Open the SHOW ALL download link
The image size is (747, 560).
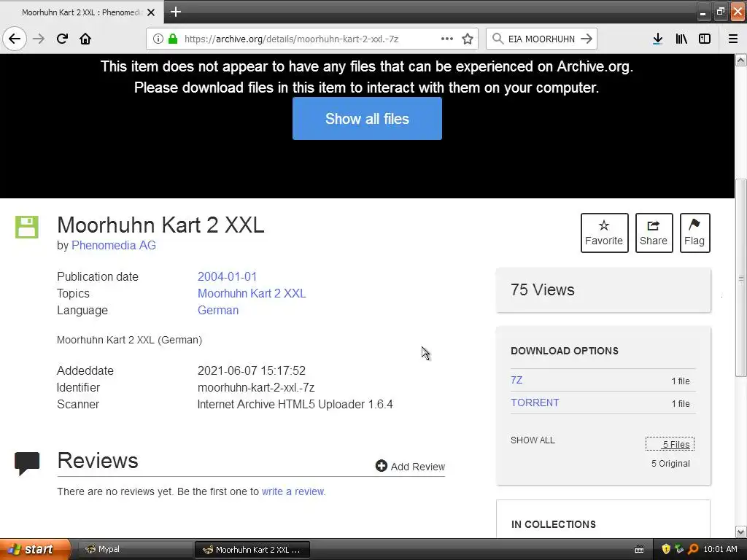(x=533, y=440)
